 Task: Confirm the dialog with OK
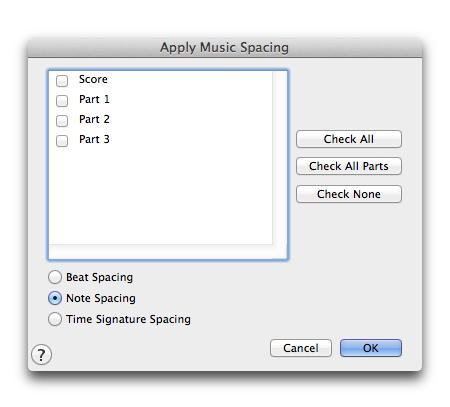coord(371,348)
